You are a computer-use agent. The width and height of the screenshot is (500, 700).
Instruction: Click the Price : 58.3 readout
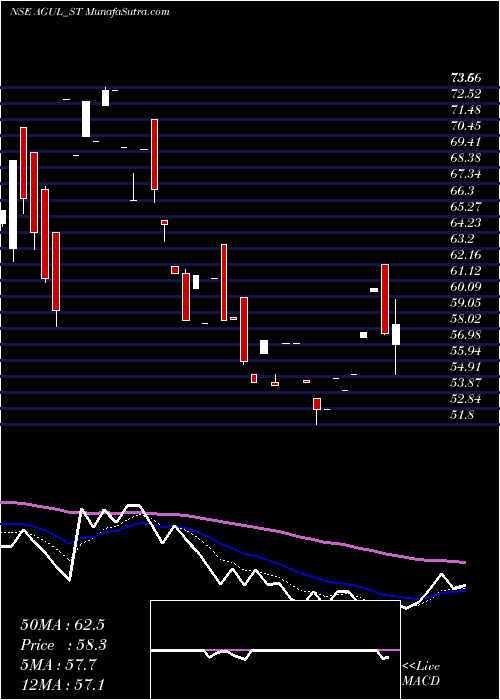[x=63, y=645]
